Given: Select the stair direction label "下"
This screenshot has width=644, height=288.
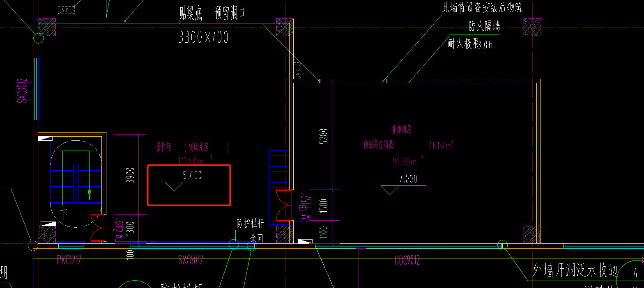Looking at the screenshot, I should (64, 213).
